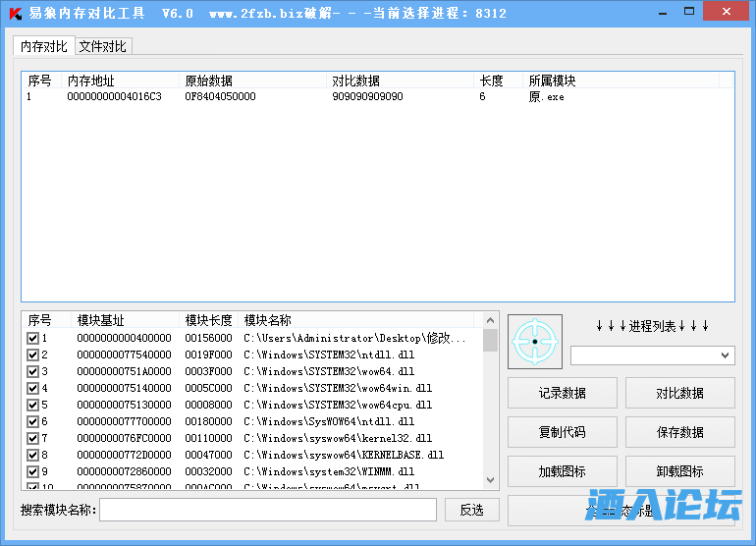Toggle checkbox for ntdll.dll row 2
756x546 pixels.
click(32, 355)
